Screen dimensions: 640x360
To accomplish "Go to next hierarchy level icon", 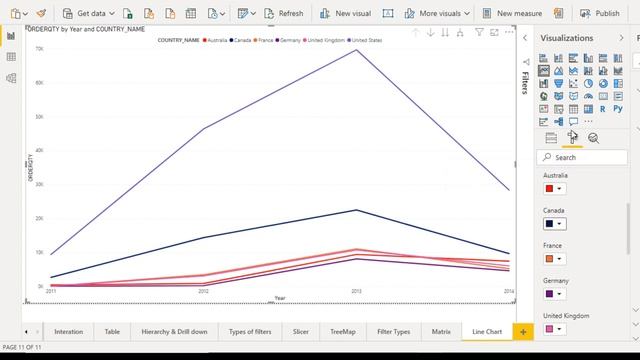I will 445,33.
